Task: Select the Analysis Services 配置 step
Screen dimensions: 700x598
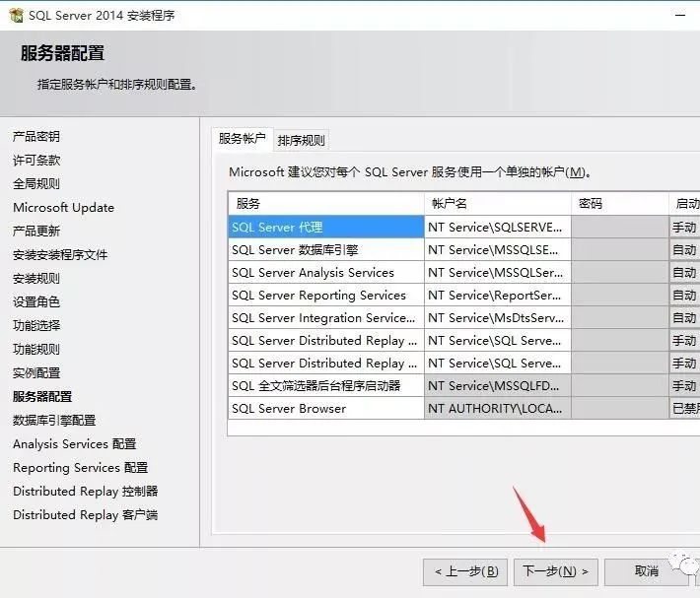Action: tap(75, 443)
